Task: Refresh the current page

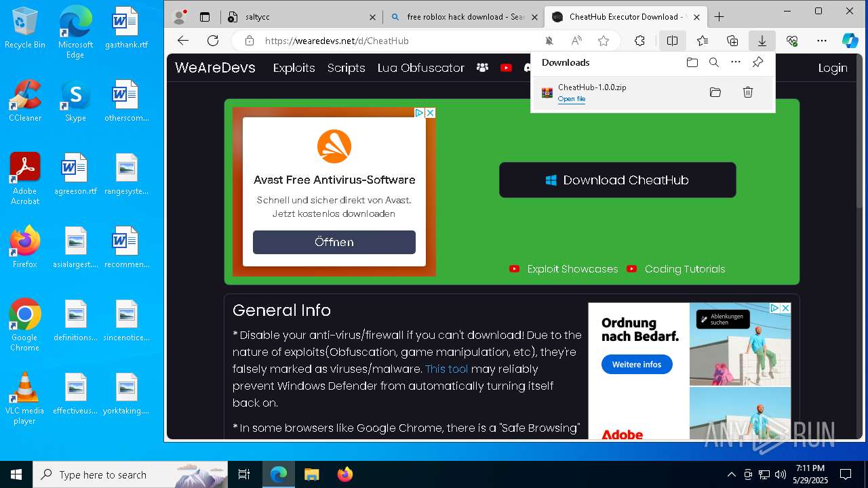Action: (213, 41)
